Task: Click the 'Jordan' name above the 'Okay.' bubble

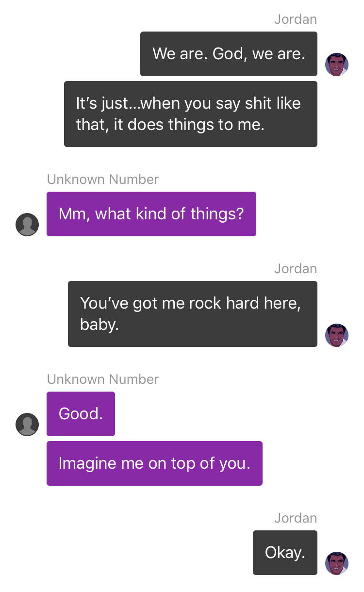Action: tap(296, 518)
